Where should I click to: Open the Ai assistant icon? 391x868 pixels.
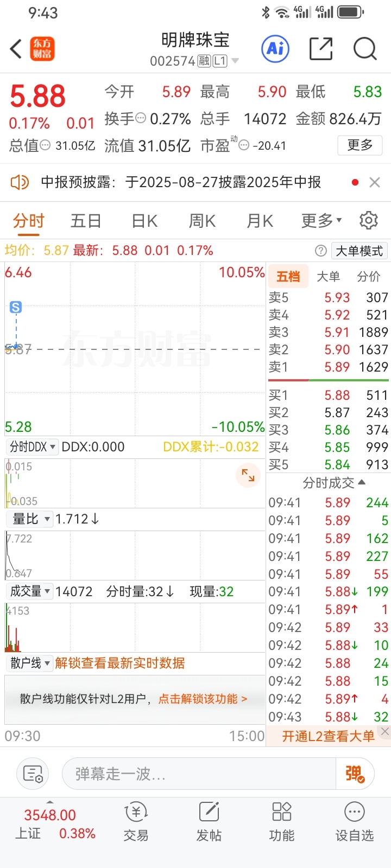click(x=275, y=49)
